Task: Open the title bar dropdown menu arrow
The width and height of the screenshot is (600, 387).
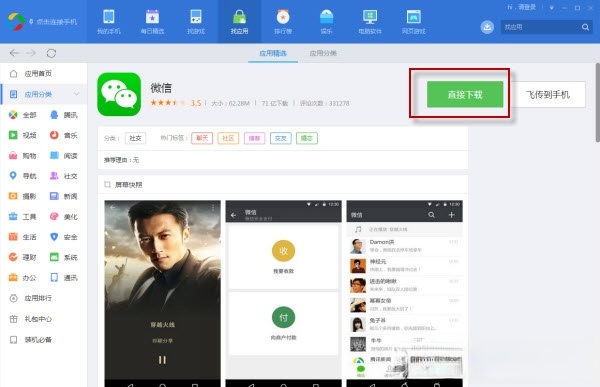Action: click(551, 8)
